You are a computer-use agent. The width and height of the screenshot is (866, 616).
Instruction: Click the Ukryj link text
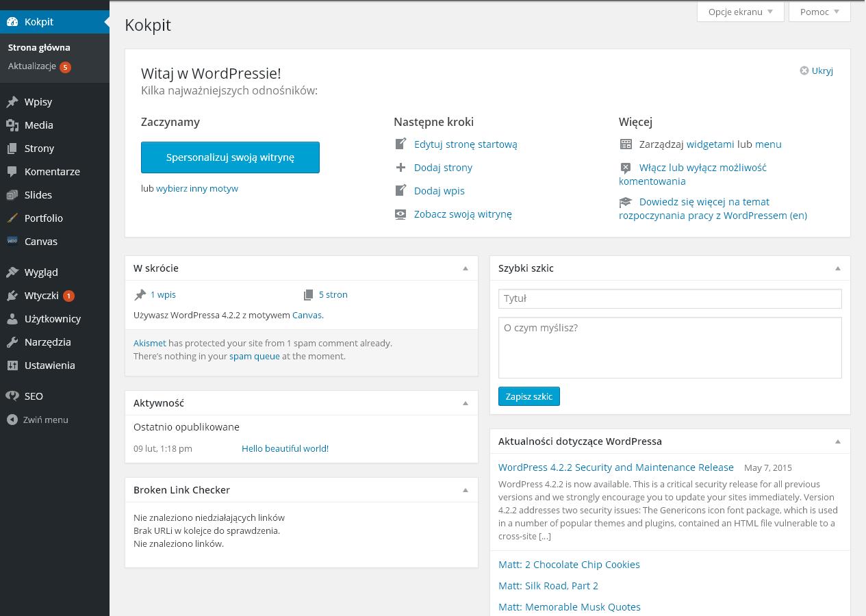click(x=822, y=70)
